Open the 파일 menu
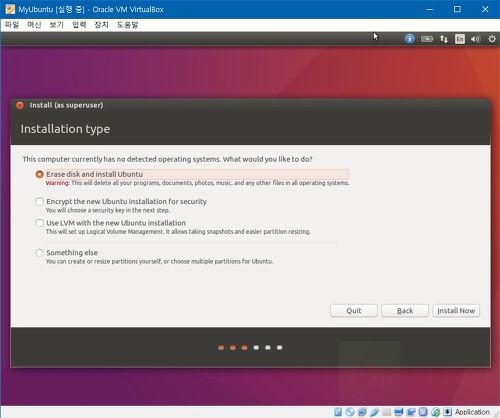 click(x=12, y=25)
